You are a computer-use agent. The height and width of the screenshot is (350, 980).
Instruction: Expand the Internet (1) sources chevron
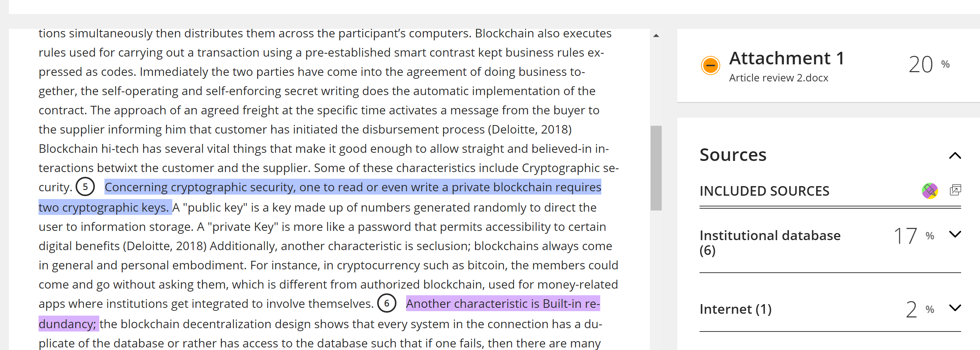tap(955, 308)
